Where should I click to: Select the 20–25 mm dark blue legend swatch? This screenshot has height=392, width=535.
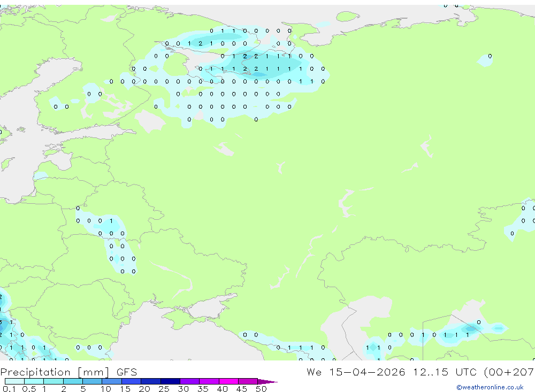tap(151, 381)
